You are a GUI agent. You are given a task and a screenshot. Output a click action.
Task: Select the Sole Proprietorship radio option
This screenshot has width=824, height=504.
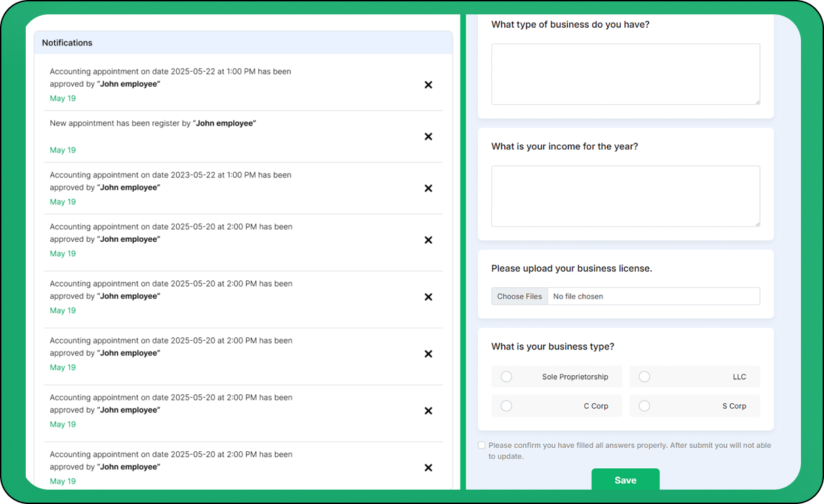(x=506, y=377)
